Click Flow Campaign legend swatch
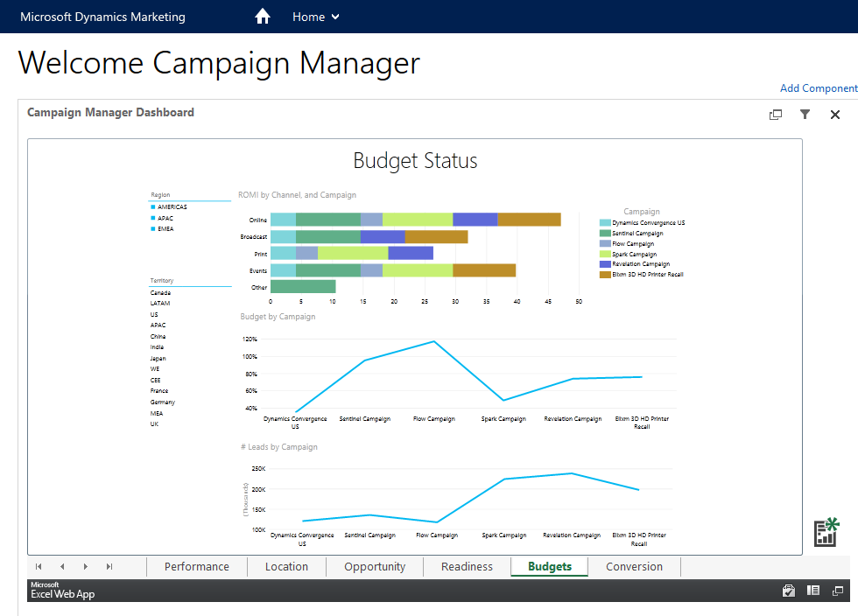Screen dimensions: 858x616 tap(605, 243)
